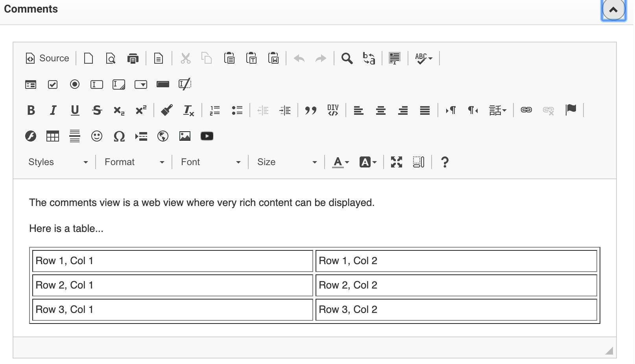Toggle italic formatting
Viewport: 635px width, 364px height.
[x=53, y=110]
